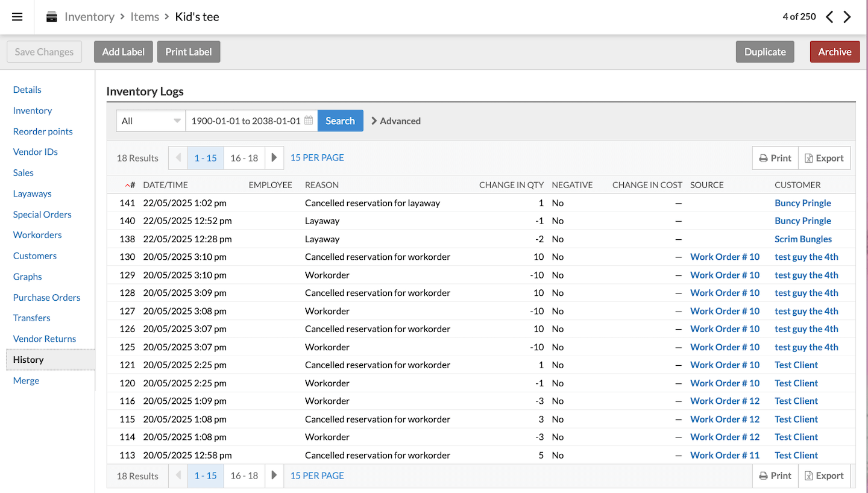Open Reorder points section
This screenshot has height=493, width=868.
pyautogui.click(x=43, y=131)
